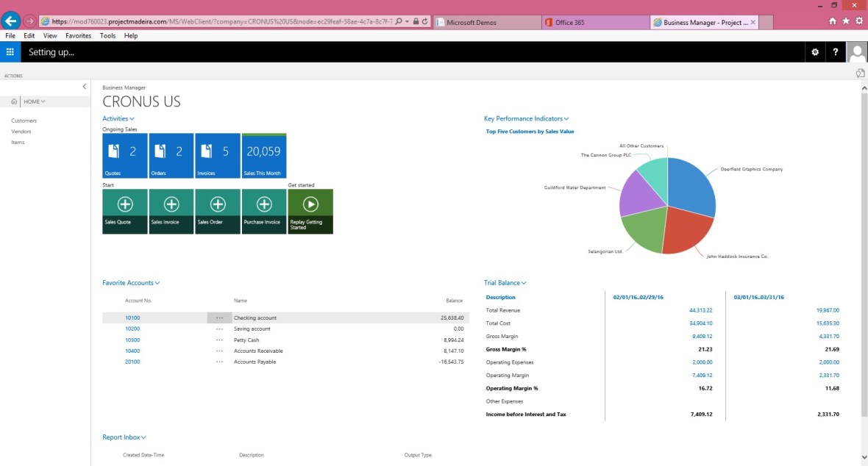Collapse the navigation pane chevron
The width and height of the screenshot is (868, 466).
click(x=85, y=87)
